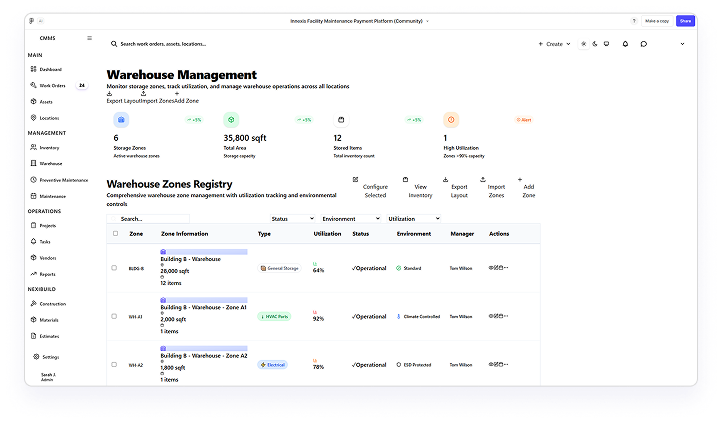722x423 pixels.
Task: Click the zone registry Search field
Action: click(x=148, y=218)
